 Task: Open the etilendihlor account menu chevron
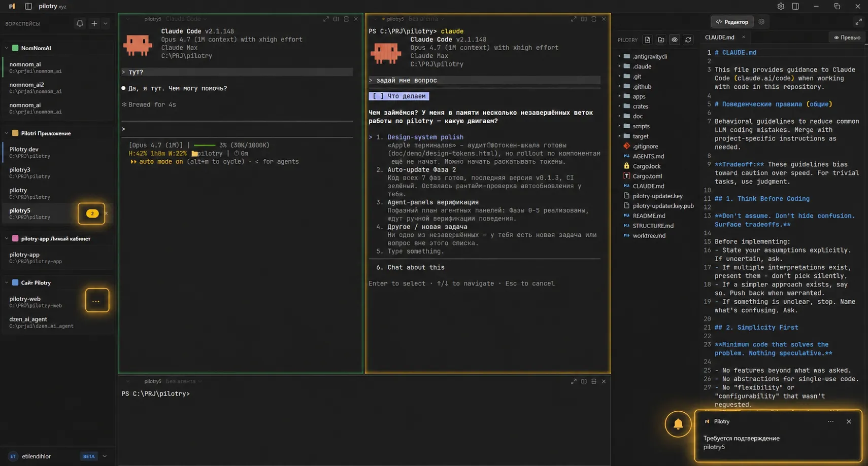click(x=105, y=456)
